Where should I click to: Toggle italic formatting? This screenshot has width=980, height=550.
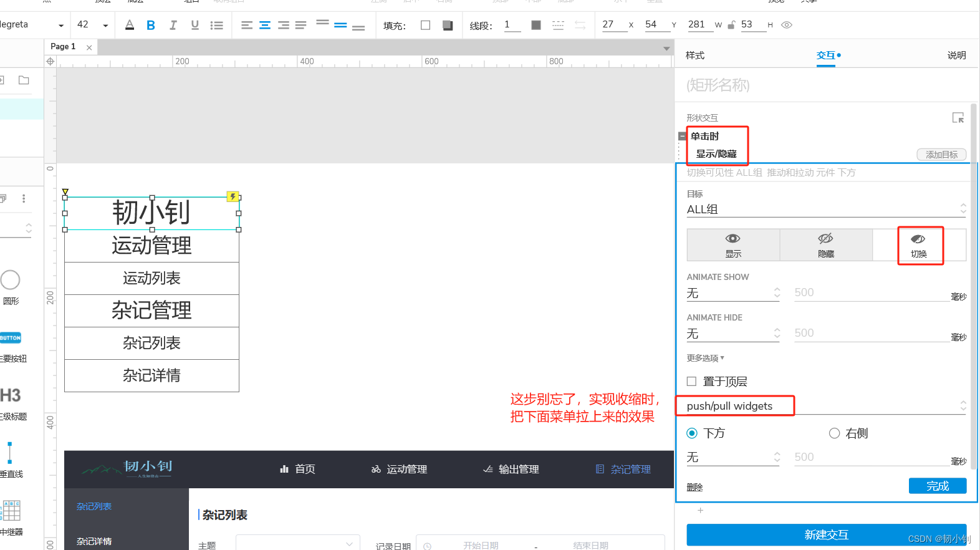click(173, 25)
